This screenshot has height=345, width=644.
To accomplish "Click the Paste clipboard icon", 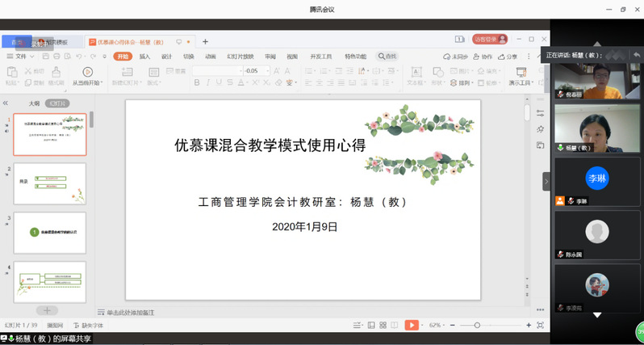I will coord(11,73).
